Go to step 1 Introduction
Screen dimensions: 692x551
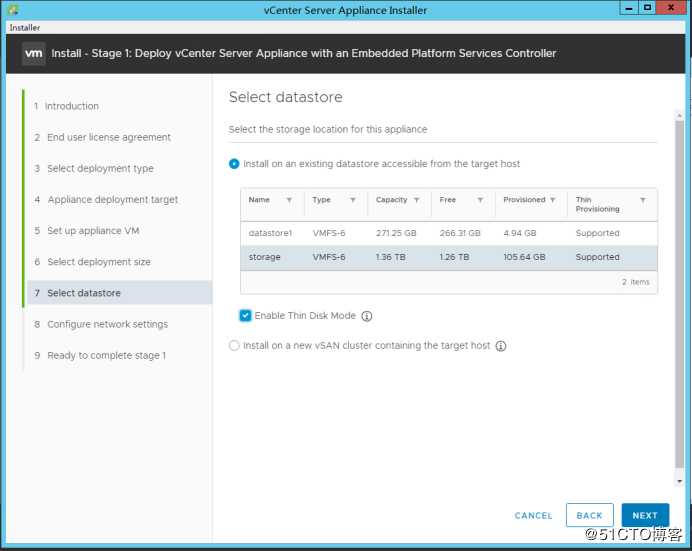(x=67, y=106)
